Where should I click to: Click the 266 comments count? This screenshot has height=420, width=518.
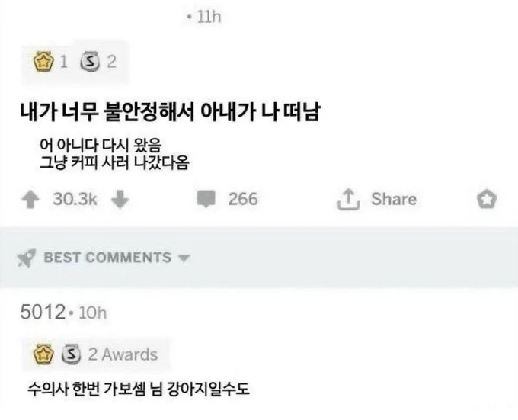pyautogui.click(x=243, y=199)
